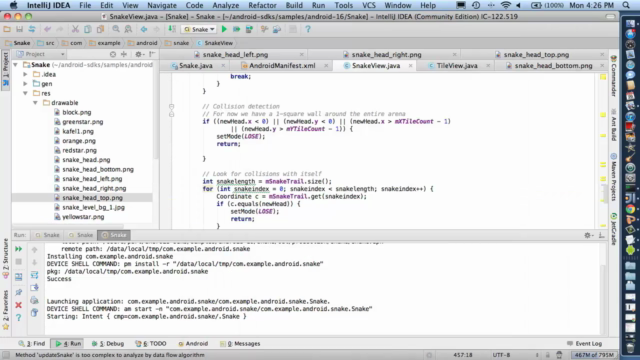The width and height of the screenshot is (640, 360).
Task: Open the Messages tool window button
Action: [x=240, y=344]
